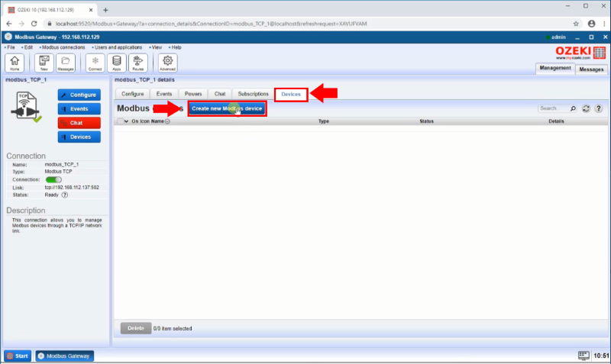Click the search magnifier icon

573,108
